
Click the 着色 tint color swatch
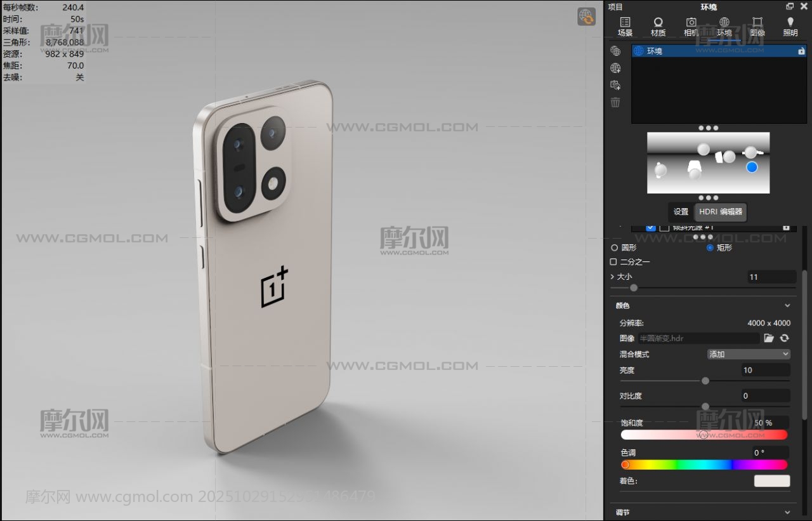coord(771,481)
